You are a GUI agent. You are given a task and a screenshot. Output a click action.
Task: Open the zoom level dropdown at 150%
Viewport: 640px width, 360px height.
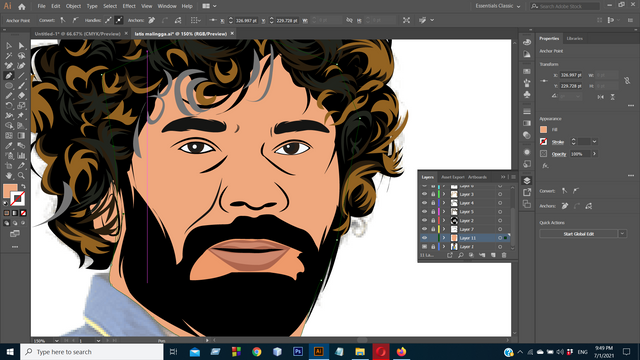click(x=56, y=340)
